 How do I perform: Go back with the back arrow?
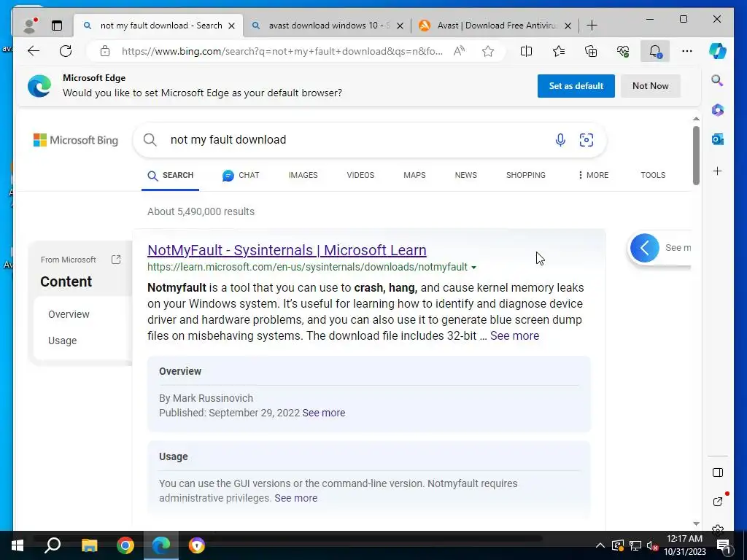[34, 51]
